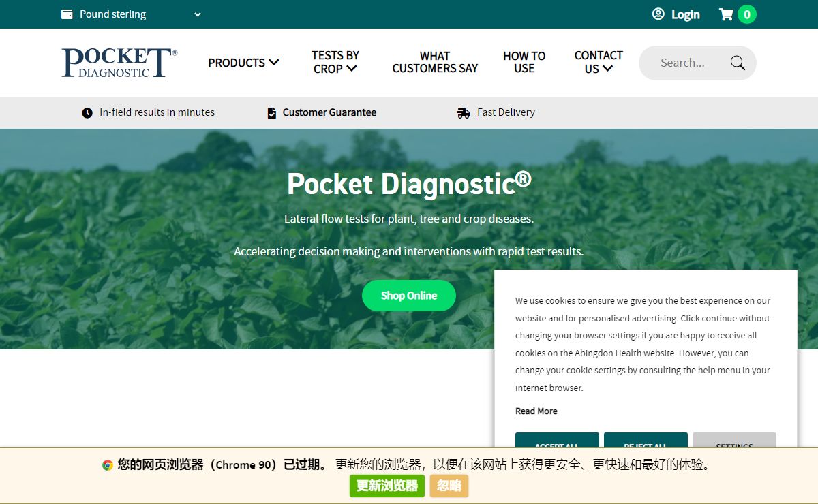Open the shopping cart icon
This screenshot has height=504, width=818.
tap(726, 14)
